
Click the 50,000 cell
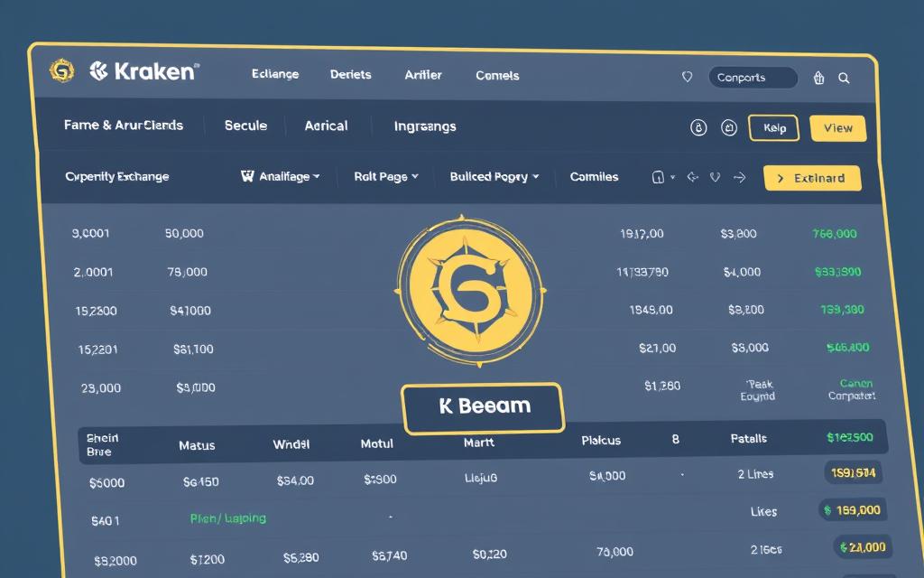click(184, 234)
